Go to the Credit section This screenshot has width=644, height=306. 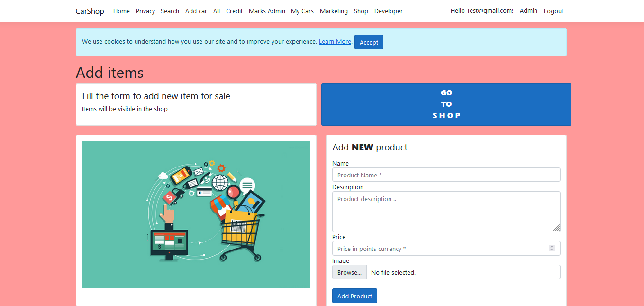click(x=234, y=11)
